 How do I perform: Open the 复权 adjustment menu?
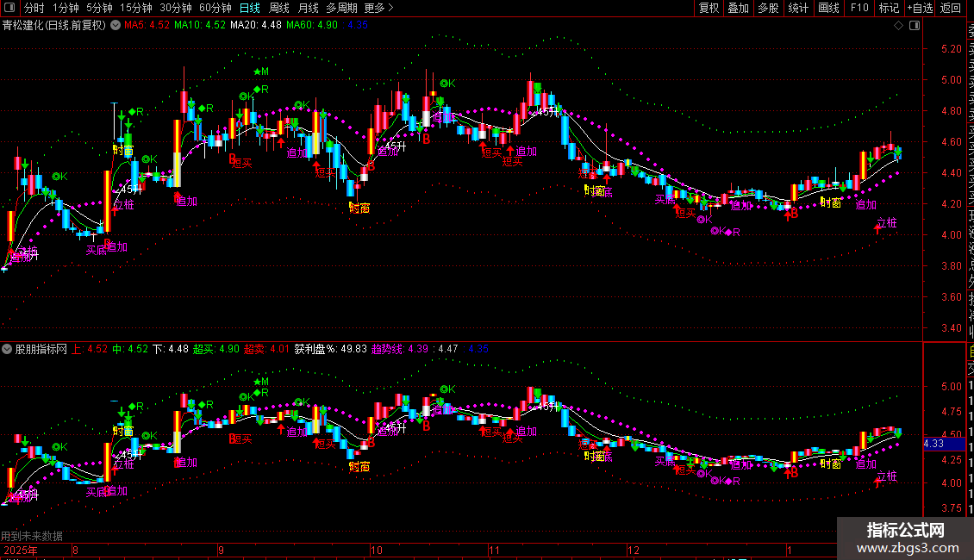(x=709, y=8)
